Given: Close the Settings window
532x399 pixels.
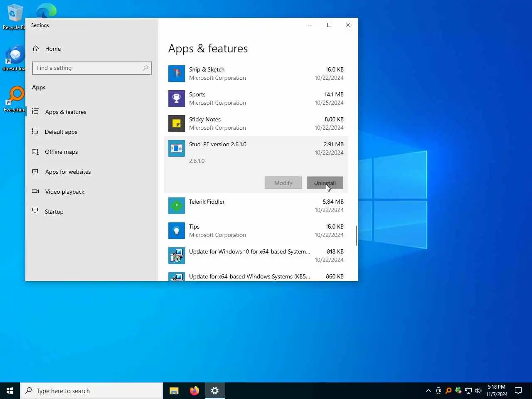Looking at the screenshot, I should [x=348, y=25].
